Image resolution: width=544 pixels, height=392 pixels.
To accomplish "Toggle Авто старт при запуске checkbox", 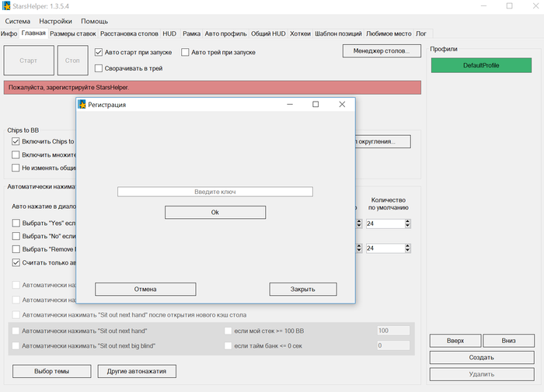I will [99, 52].
